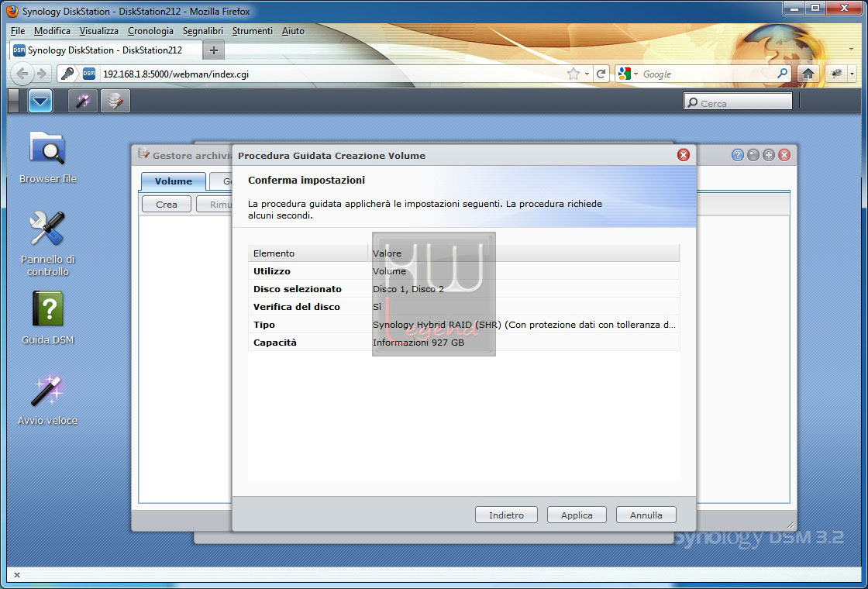
Task: Reload the page with the refresh icon
Action: 601,74
